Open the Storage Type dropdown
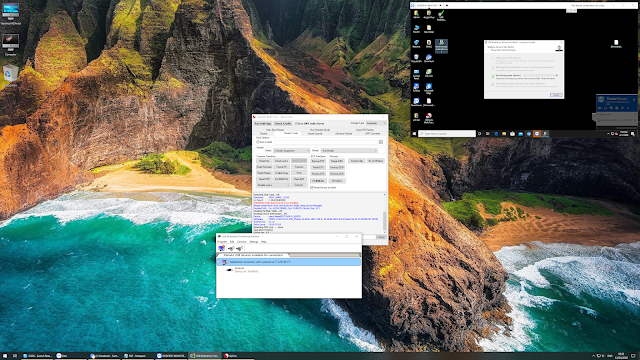The width and height of the screenshot is (640, 360). 376,123
